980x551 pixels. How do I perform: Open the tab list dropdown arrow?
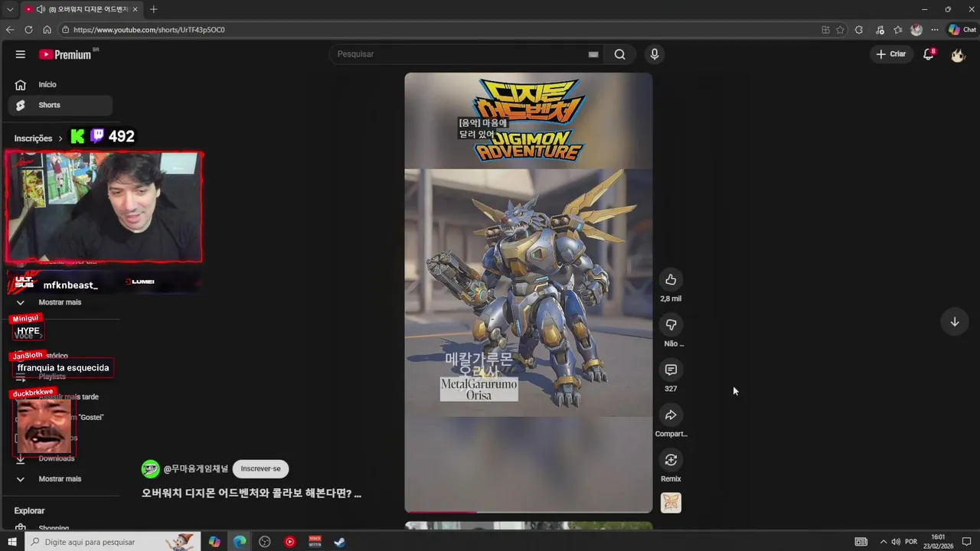[10, 9]
